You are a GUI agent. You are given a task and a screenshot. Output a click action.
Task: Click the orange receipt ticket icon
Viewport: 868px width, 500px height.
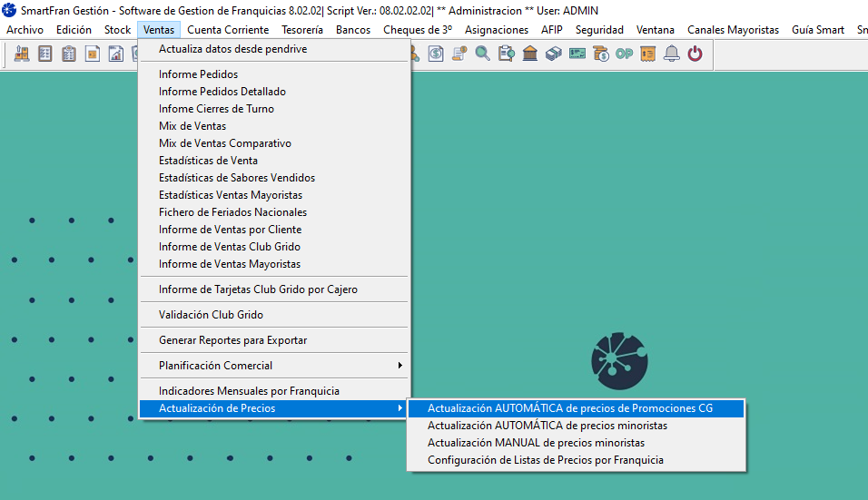coord(647,54)
